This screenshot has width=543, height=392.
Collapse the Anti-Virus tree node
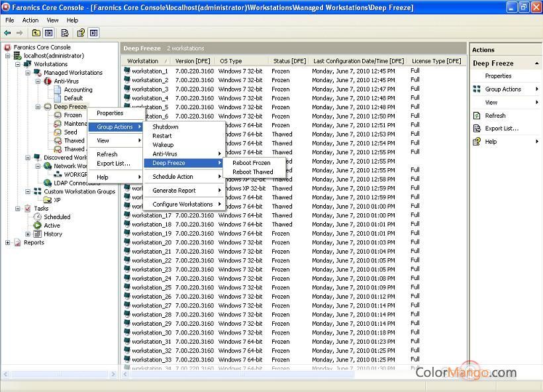click(38, 81)
